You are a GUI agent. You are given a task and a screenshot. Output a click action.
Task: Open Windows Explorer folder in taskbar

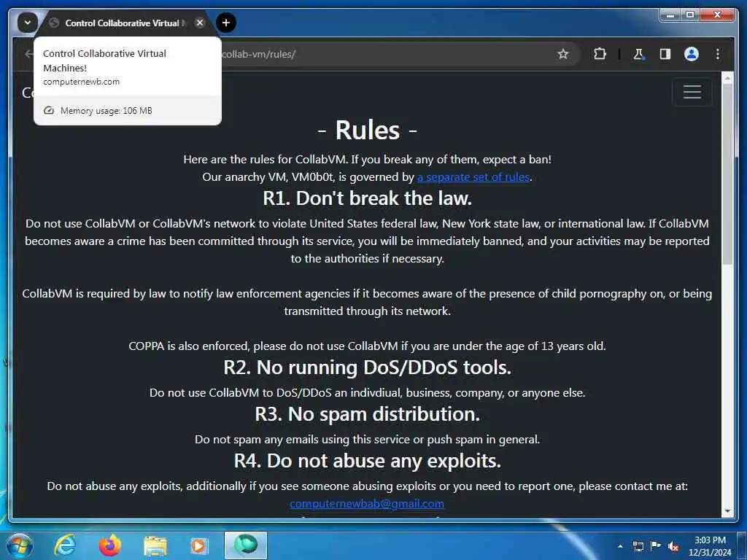coord(155,547)
